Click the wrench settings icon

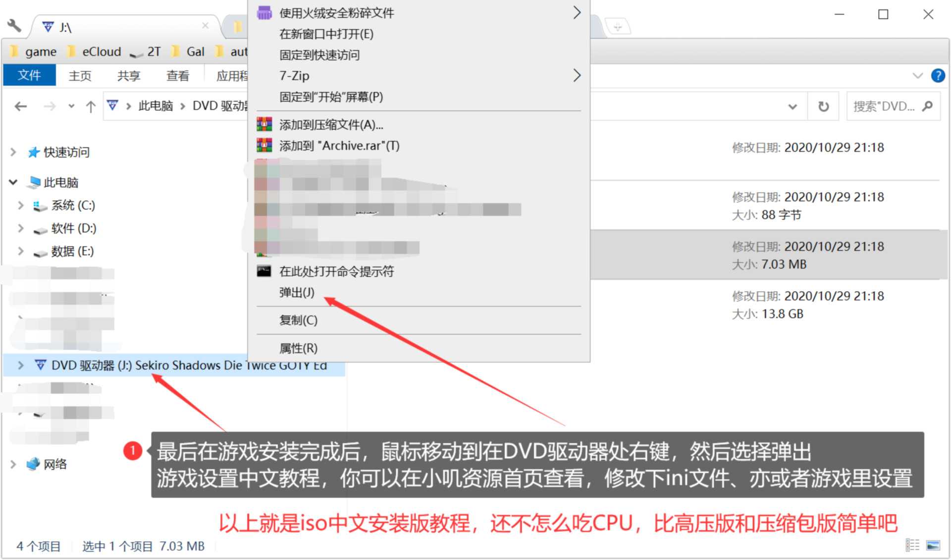coord(14,26)
